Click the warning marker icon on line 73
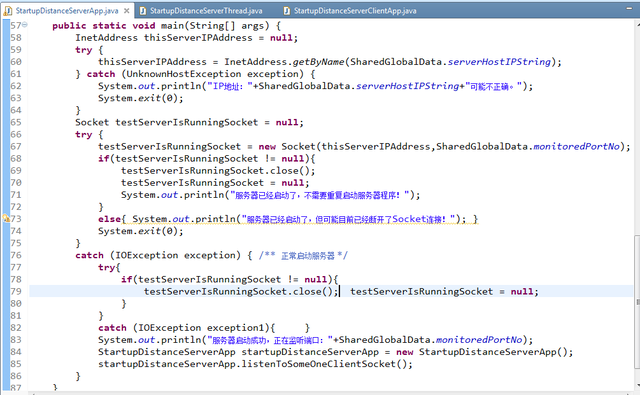 pyautogui.click(x=6, y=219)
